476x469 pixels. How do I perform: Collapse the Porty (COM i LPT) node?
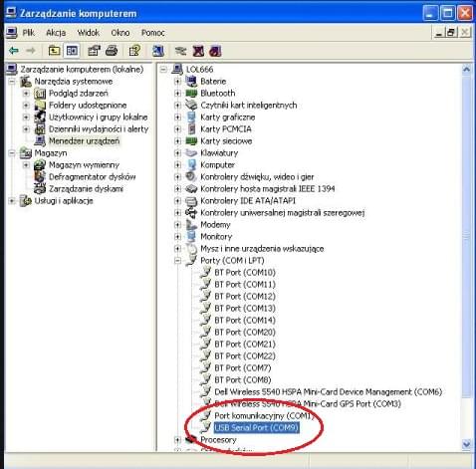click(177, 261)
